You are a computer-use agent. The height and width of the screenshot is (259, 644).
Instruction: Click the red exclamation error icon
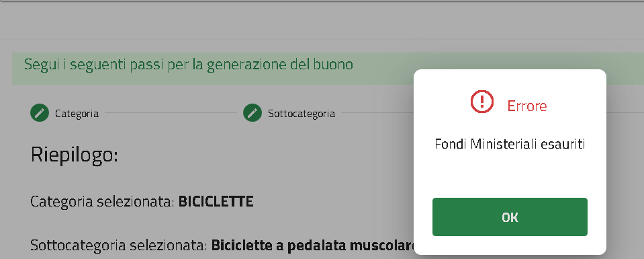[481, 102]
